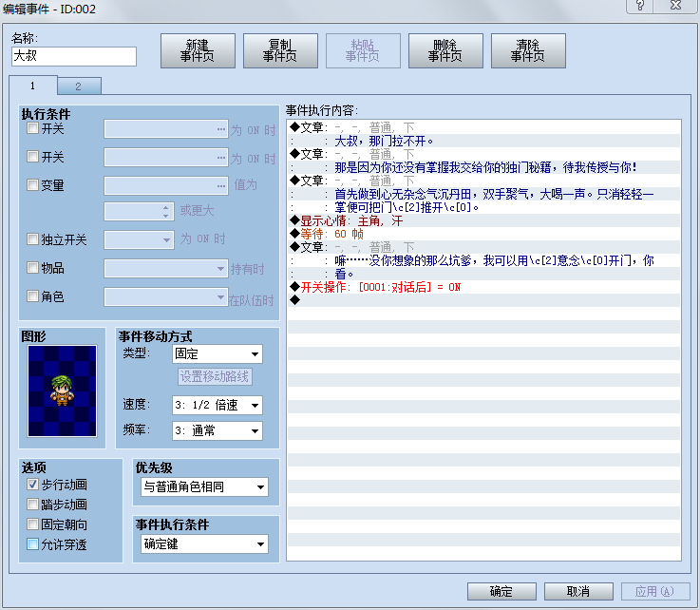Click the 删除事件页 button

(445, 51)
